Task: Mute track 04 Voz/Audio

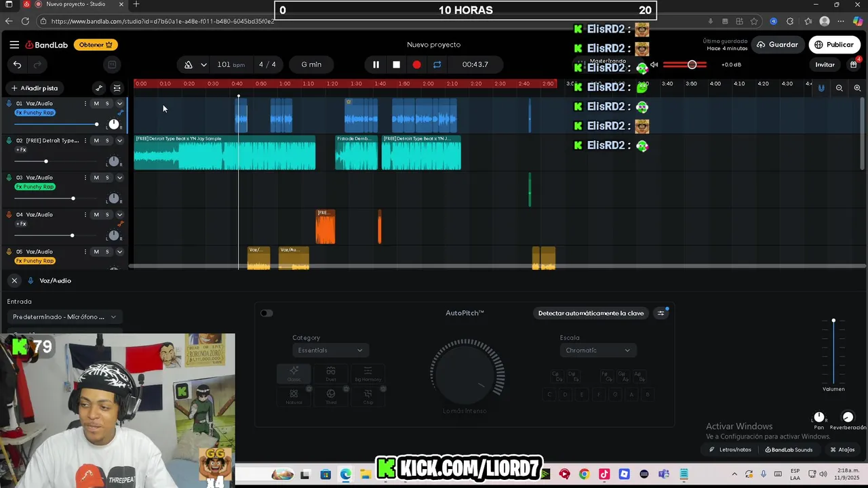Action: (x=96, y=215)
